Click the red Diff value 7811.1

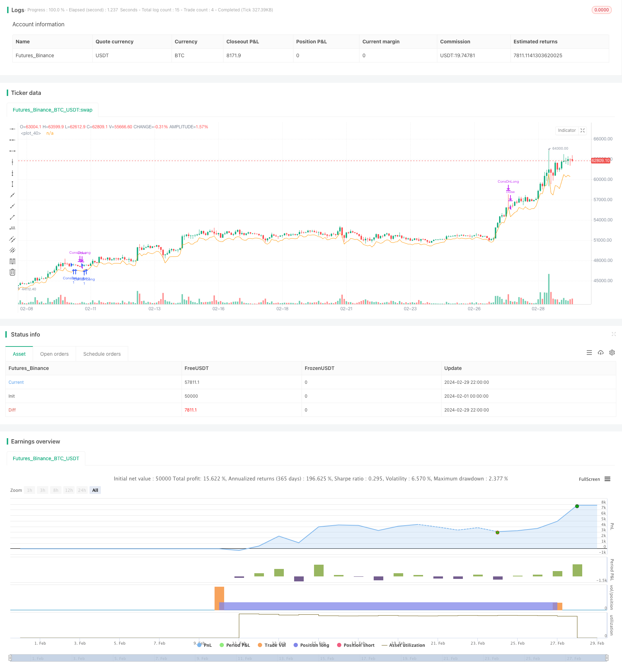(x=190, y=410)
